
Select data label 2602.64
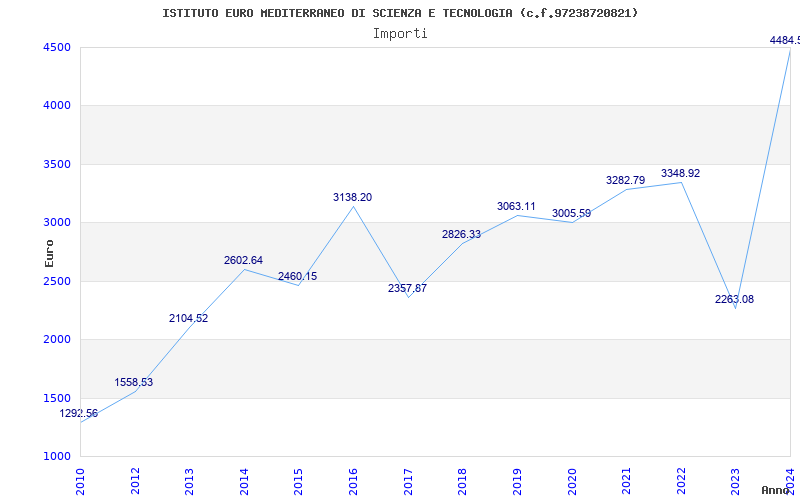coord(243,260)
